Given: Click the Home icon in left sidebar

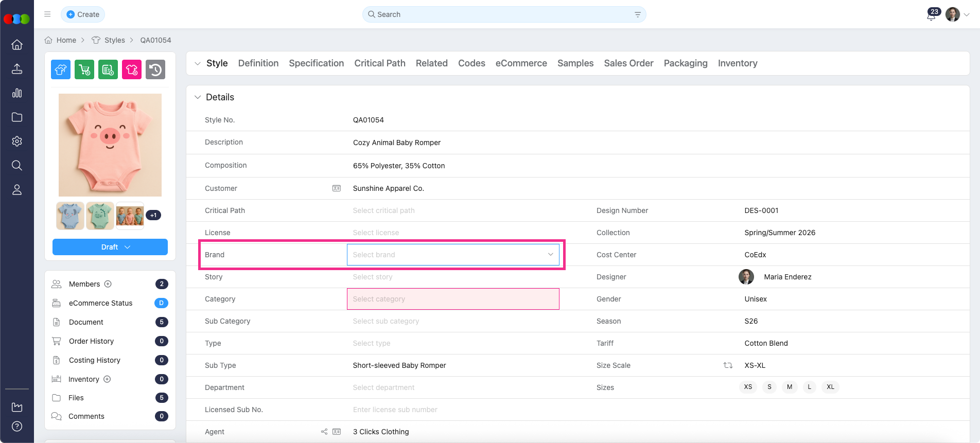Looking at the screenshot, I should click(x=17, y=45).
